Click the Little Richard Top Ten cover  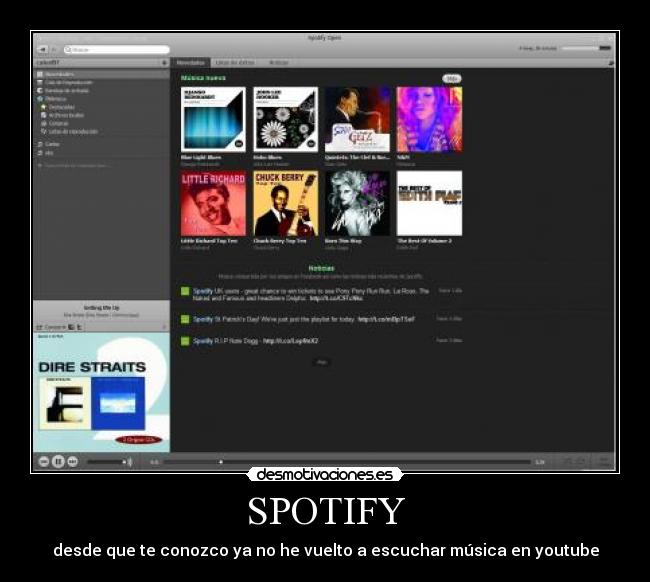coord(213,204)
